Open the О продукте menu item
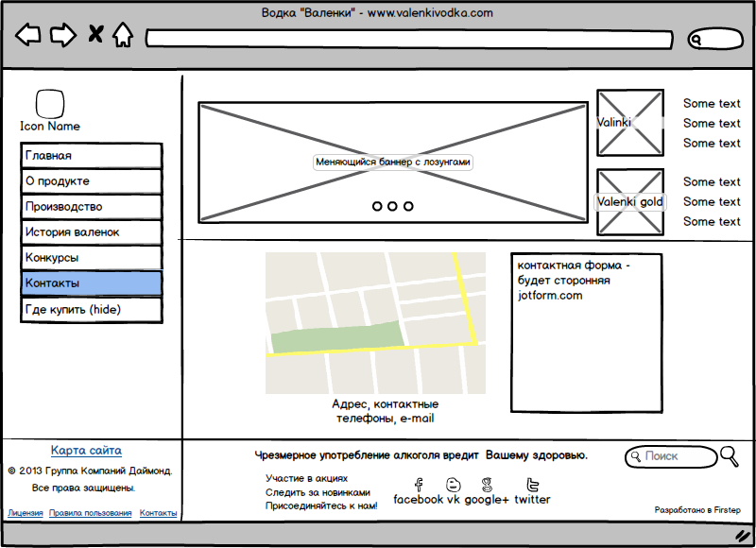The width and height of the screenshot is (756, 548). [91, 181]
